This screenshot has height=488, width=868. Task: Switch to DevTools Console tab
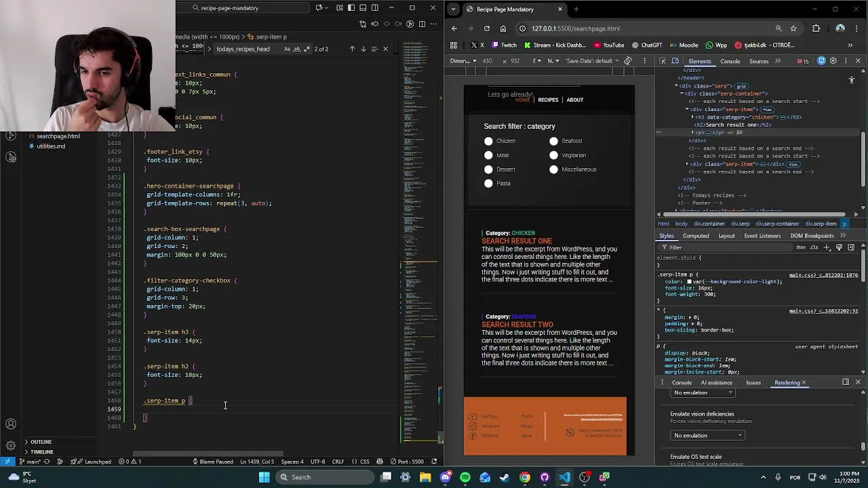[730, 62]
